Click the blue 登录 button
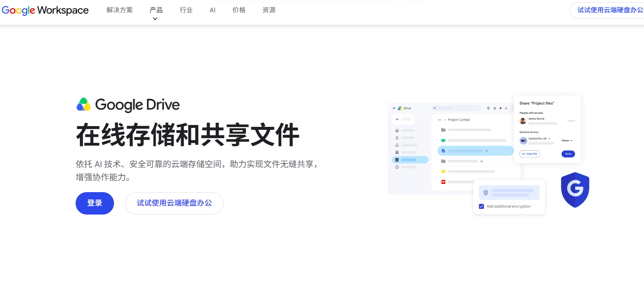Image resolution: width=644 pixels, height=291 pixels. (x=95, y=203)
